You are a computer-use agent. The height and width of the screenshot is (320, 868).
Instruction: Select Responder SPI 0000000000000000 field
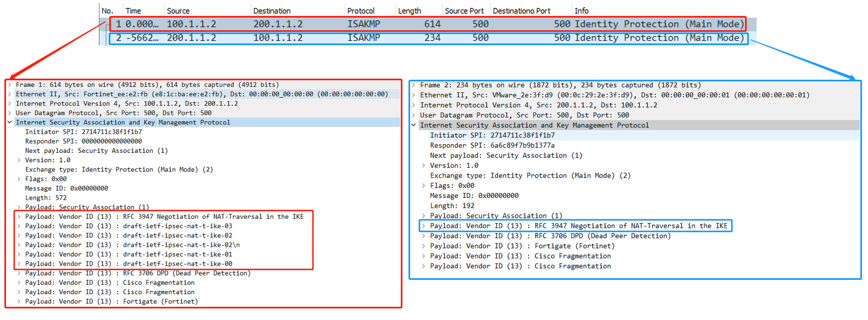(83, 141)
